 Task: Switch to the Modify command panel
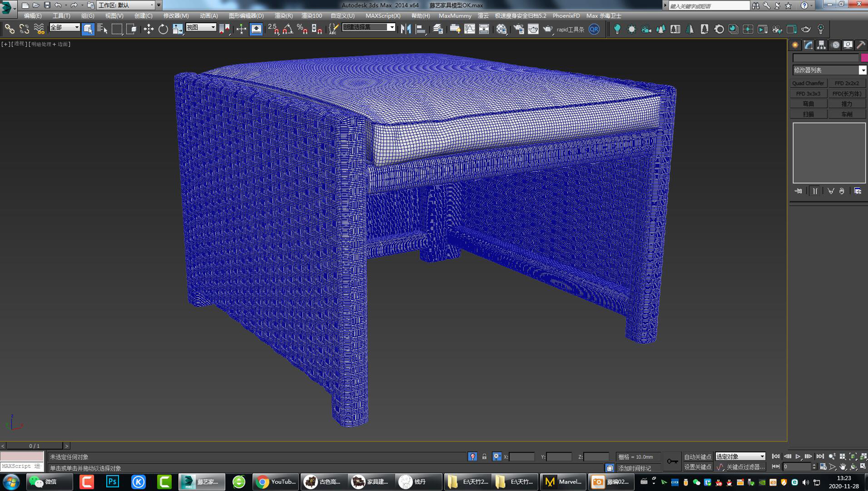[807, 45]
